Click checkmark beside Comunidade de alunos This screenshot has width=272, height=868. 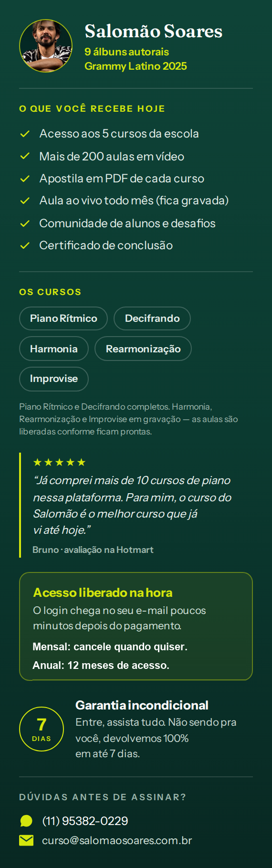[25, 223]
